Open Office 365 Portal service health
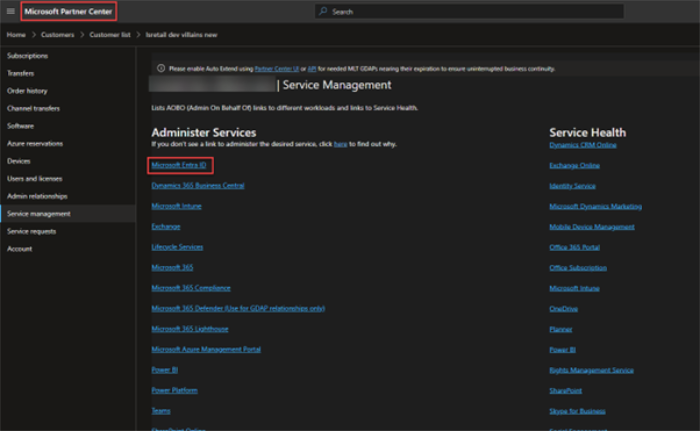 tap(575, 247)
